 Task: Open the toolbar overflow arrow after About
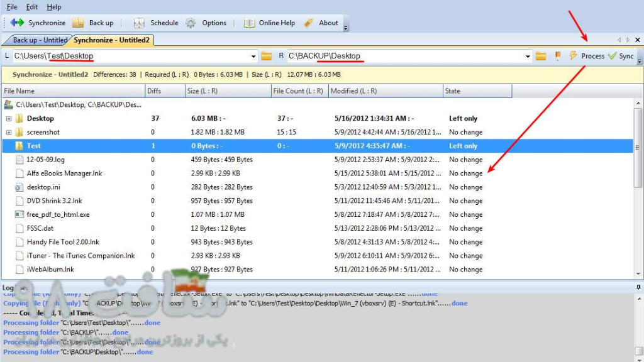pyautogui.click(x=346, y=28)
